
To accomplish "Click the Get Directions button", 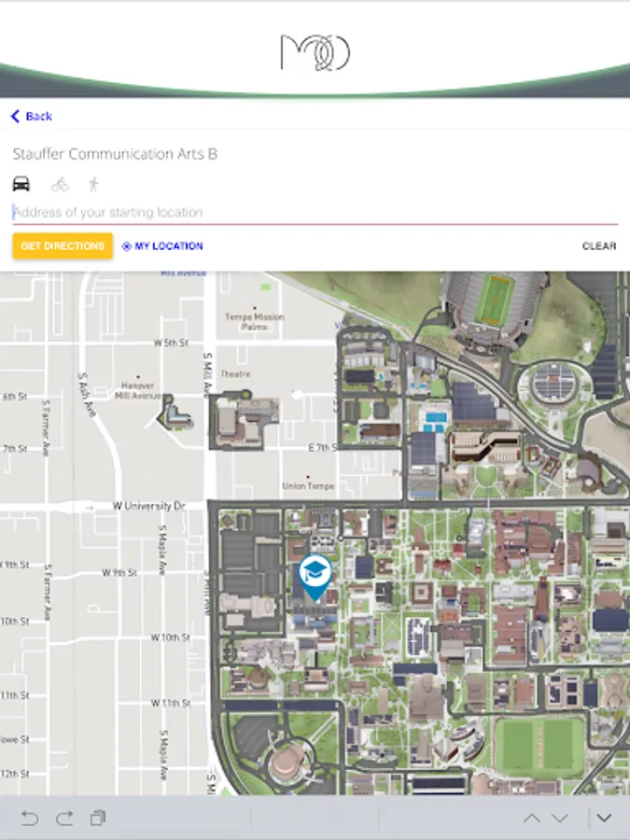I will (x=63, y=245).
